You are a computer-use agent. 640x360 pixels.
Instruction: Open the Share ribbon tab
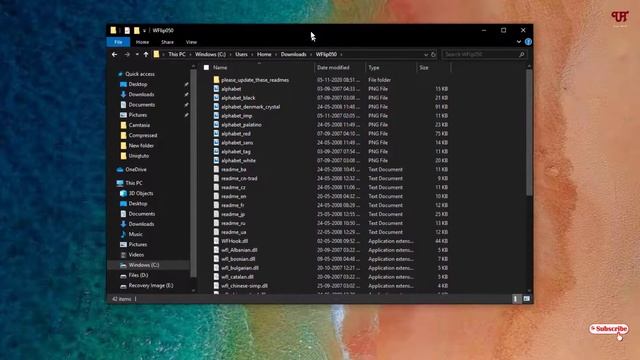tap(167, 42)
